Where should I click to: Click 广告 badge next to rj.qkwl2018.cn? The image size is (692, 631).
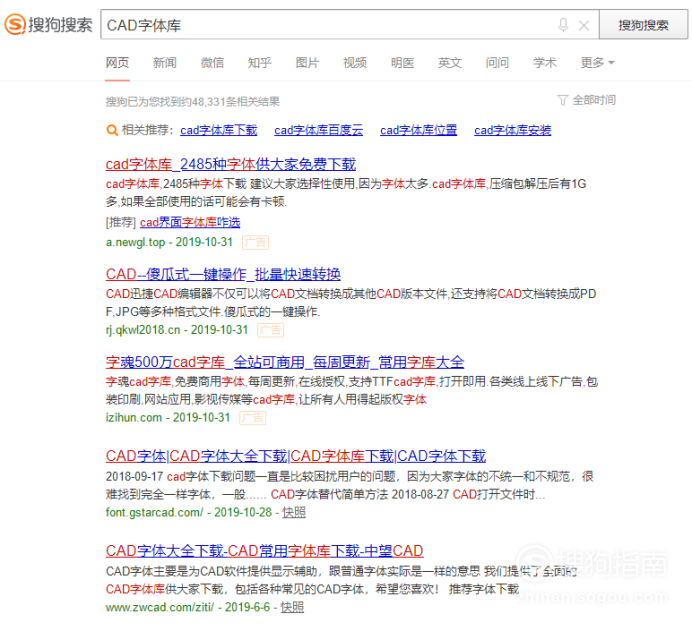tap(271, 330)
